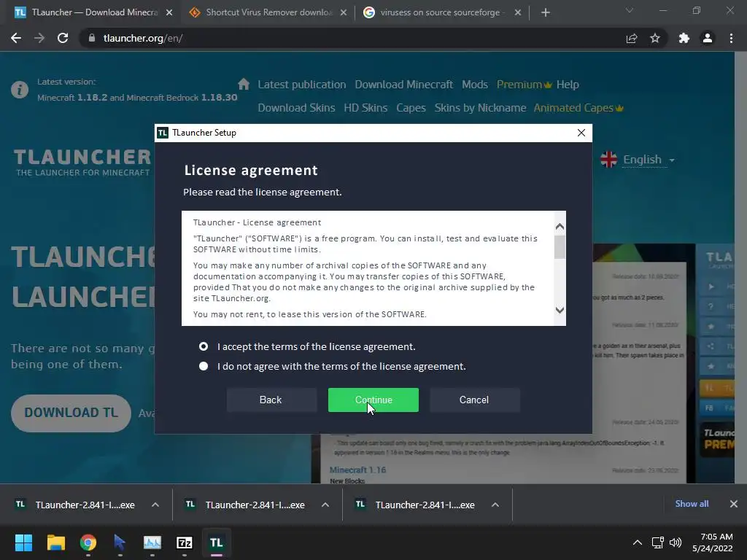
Task: Open the Windows Start menu
Action: pyautogui.click(x=23, y=542)
